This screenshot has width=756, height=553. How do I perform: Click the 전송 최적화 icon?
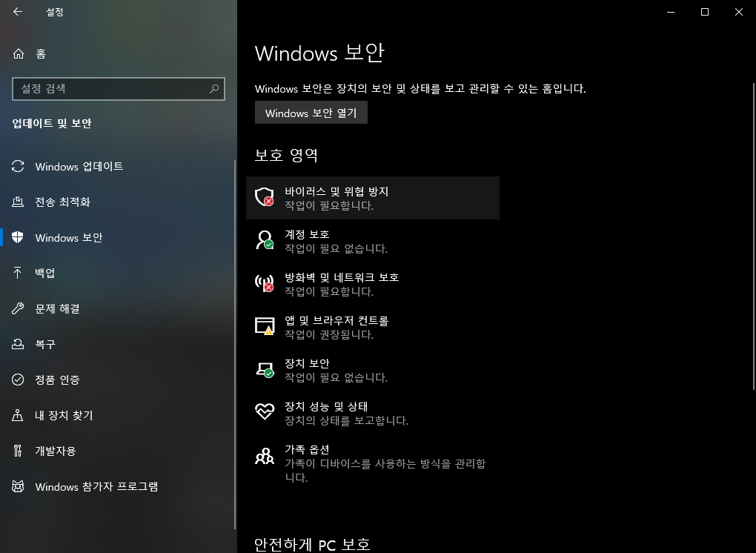18,202
